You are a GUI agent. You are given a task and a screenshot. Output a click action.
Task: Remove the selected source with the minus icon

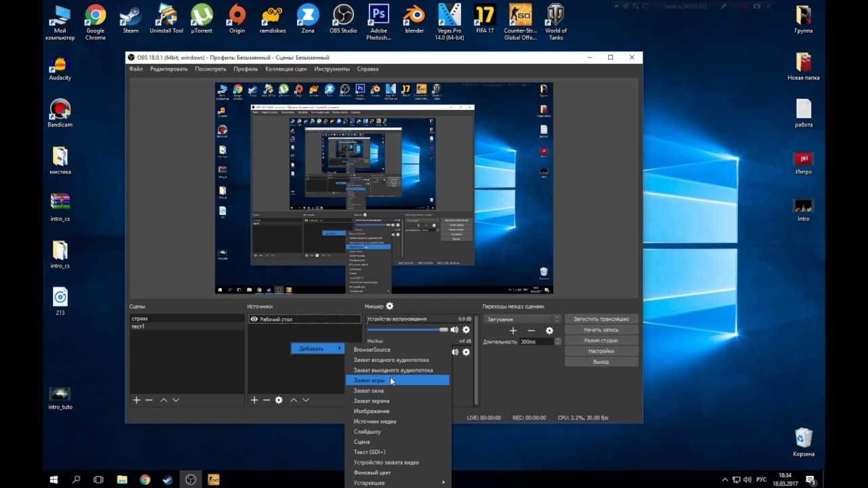pyautogui.click(x=267, y=400)
